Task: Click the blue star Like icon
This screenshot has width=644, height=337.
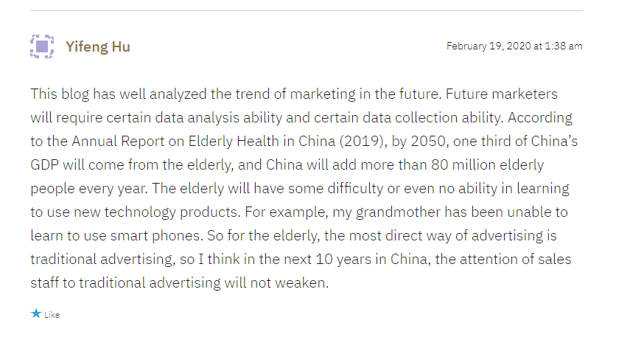Action: [36, 313]
